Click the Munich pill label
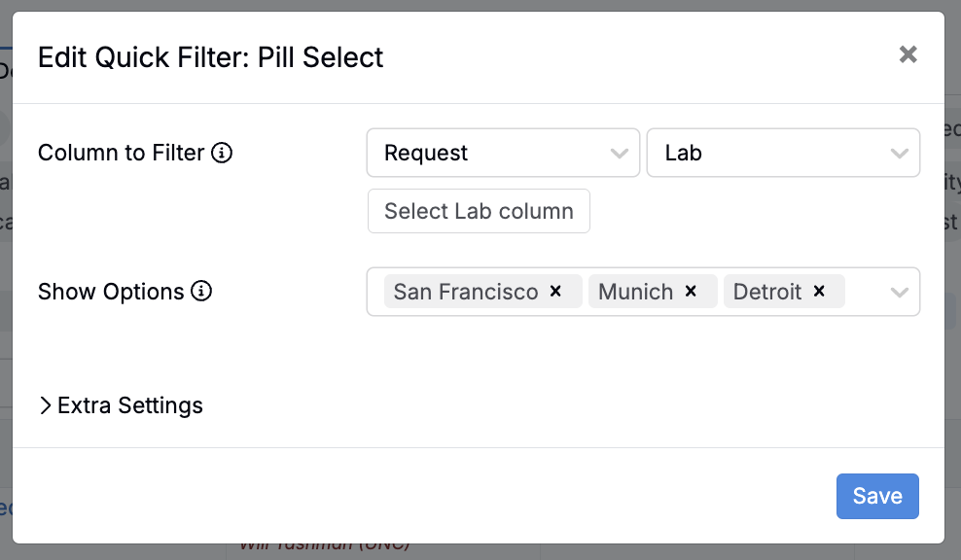Viewport: 961px width, 560px height. point(636,292)
